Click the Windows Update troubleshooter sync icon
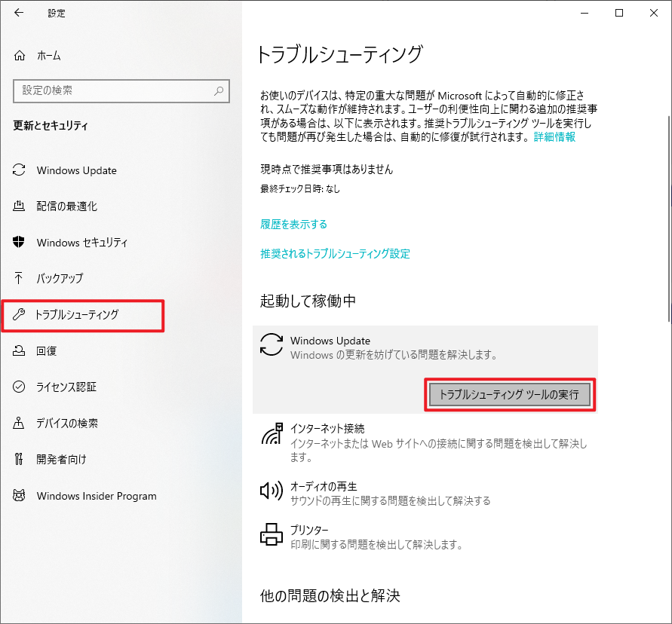Image resolution: width=672 pixels, height=624 pixels. tap(272, 344)
